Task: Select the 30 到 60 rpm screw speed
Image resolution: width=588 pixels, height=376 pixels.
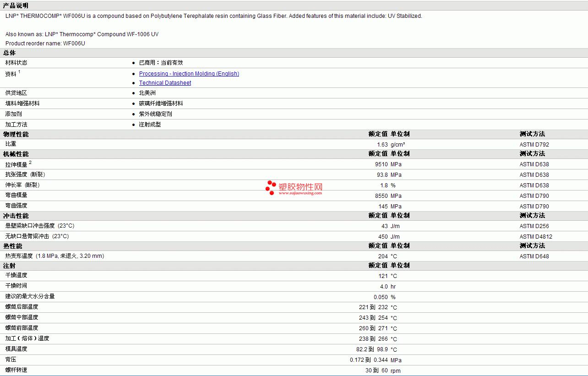Action: 383,371
